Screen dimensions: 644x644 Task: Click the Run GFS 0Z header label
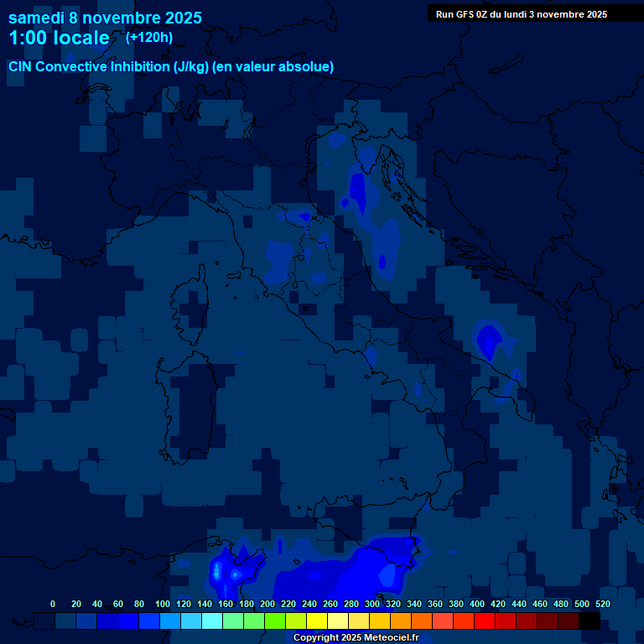(x=521, y=14)
